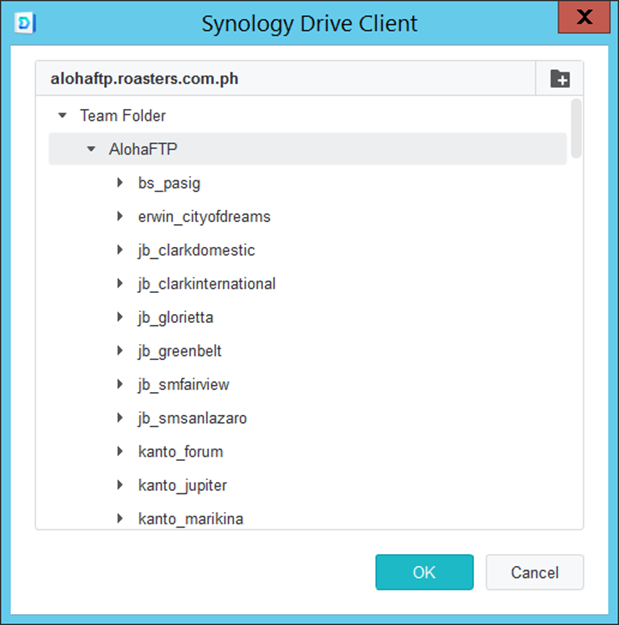Expand the jb_smfairview folder arrow
The width and height of the screenshot is (619, 625).
120,384
